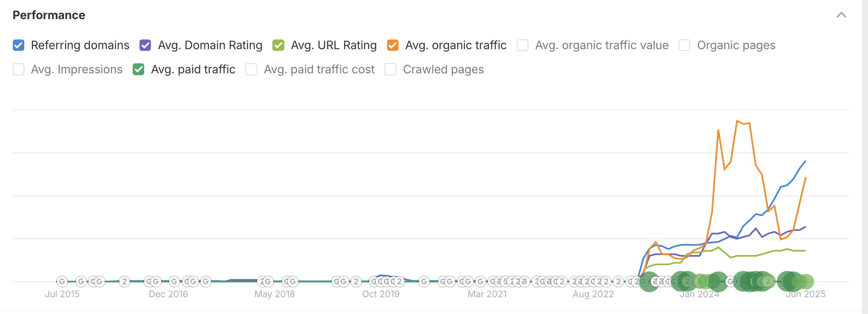Toggle off Avg. URL Rating
The height and width of the screenshot is (314, 868).
pyautogui.click(x=278, y=45)
